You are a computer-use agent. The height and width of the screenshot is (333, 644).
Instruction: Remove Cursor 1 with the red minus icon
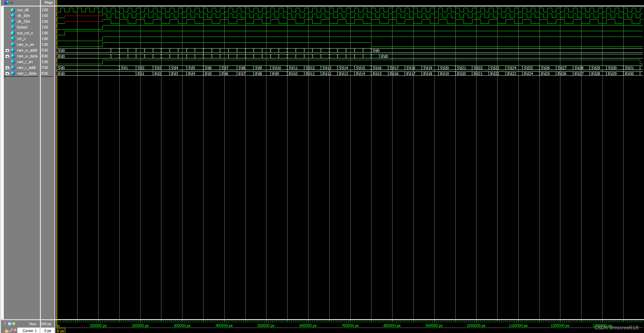[x=15, y=331]
